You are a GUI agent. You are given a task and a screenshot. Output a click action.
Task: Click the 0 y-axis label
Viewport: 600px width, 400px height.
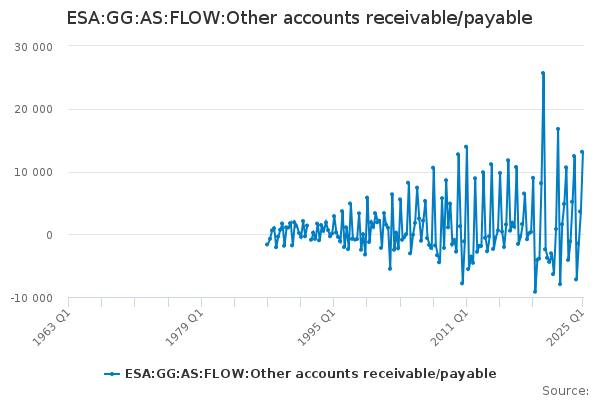click(x=48, y=235)
